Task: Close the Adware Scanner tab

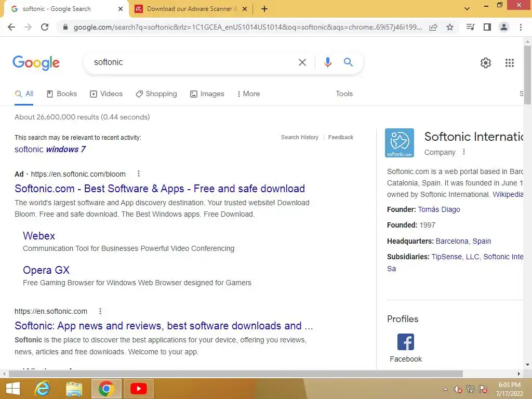Action: [245, 9]
